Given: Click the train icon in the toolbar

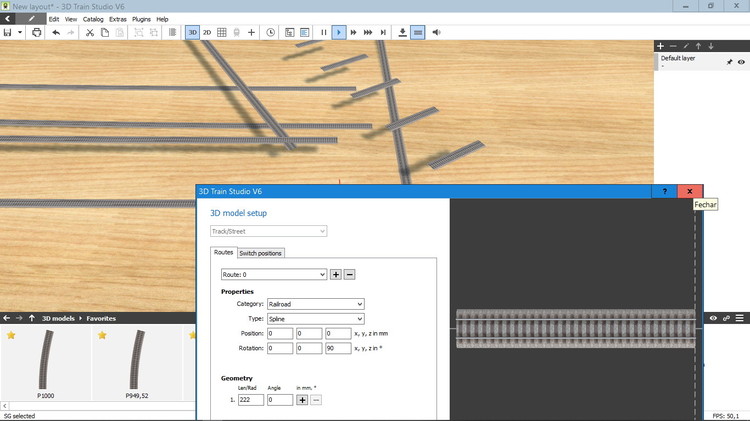Looking at the screenshot, I should (x=236, y=33).
